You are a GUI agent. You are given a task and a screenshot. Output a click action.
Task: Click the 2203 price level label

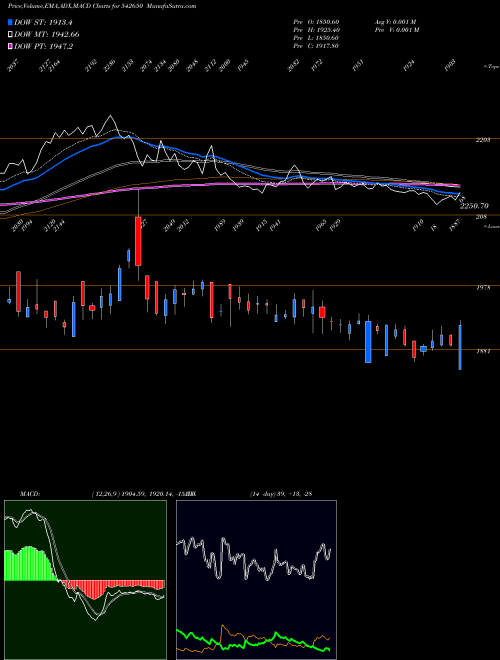[x=483, y=140]
